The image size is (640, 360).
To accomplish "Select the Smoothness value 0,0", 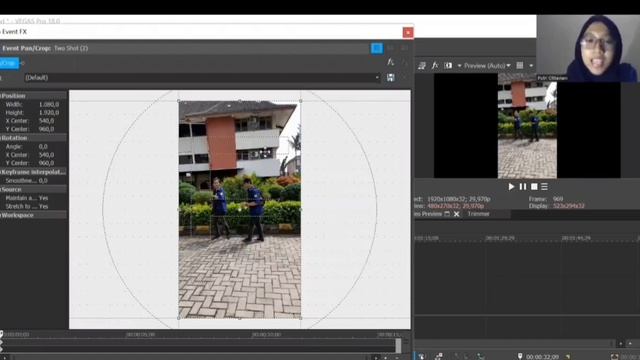I will (x=43, y=180).
